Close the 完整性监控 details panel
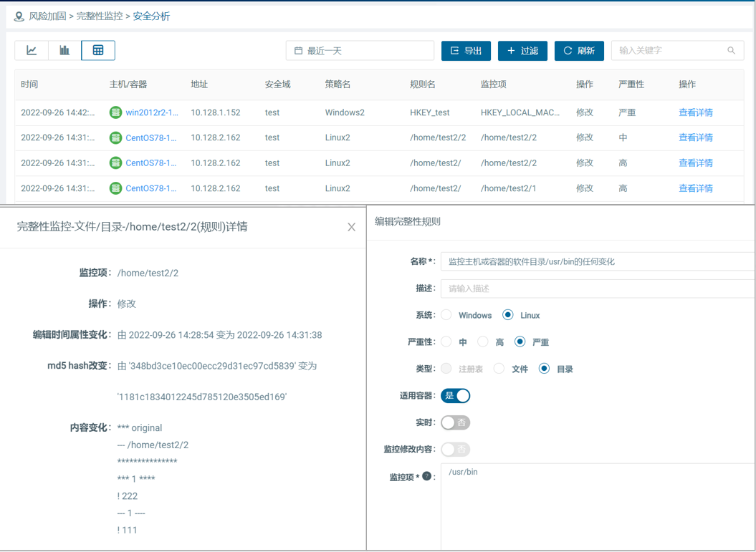Screen dimensions: 756x552 [x=351, y=227]
